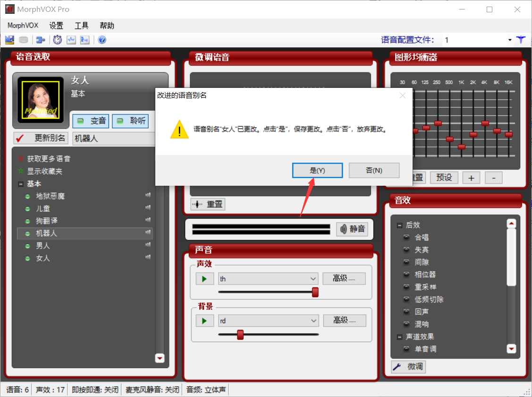Click the 背景 volume slider handle

coord(240,335)
